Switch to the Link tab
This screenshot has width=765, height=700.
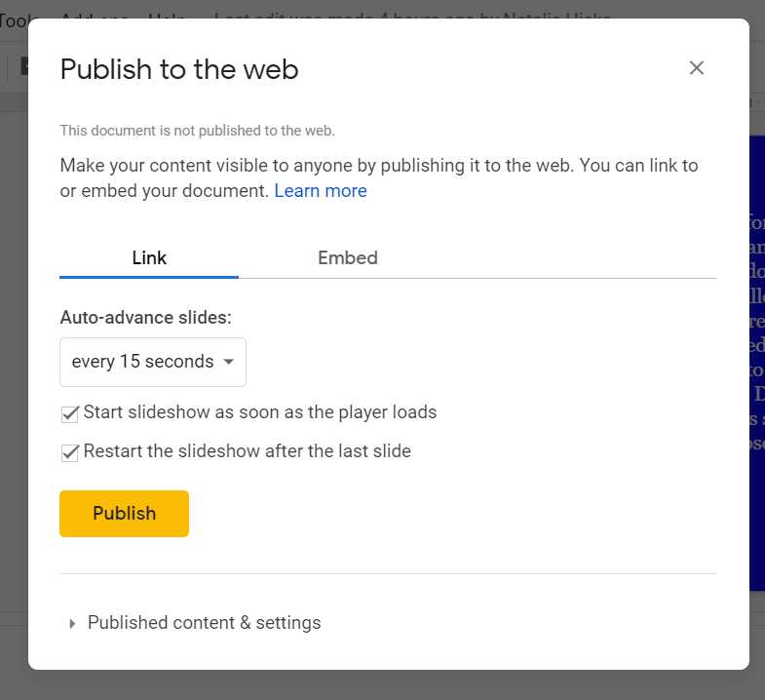[x=149, y=258]
